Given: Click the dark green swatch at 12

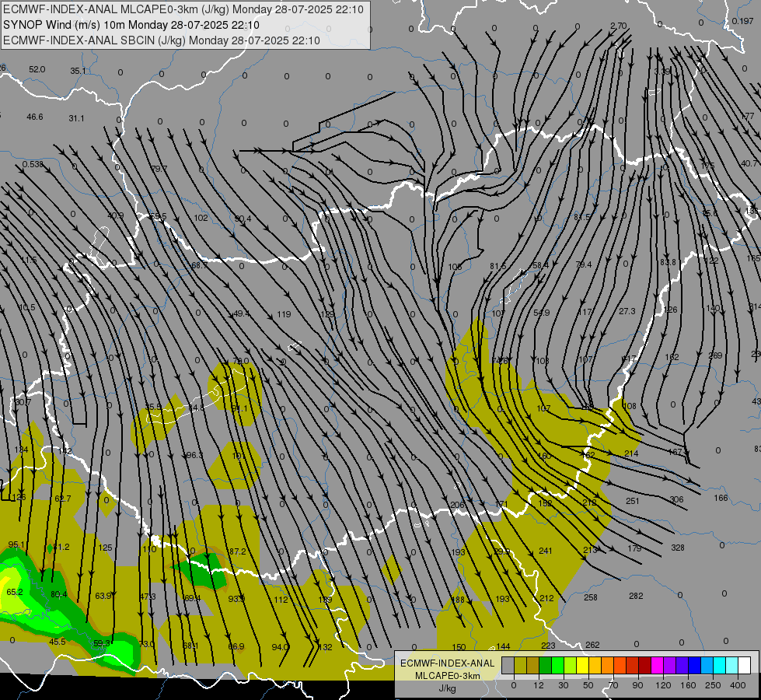Looking at the screenshot, I should pos(546,665).
